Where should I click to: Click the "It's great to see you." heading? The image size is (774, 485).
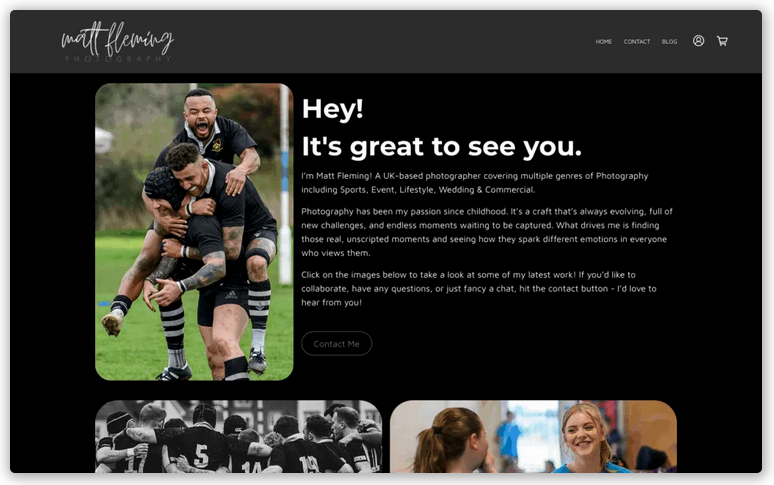point(441,147)
